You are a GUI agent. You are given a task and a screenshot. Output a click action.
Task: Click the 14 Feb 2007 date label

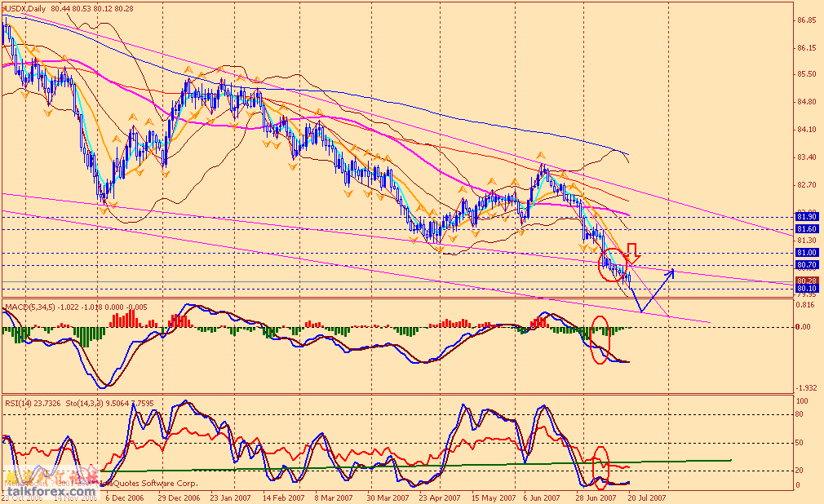pyautogui.click(x=283, y=497)
